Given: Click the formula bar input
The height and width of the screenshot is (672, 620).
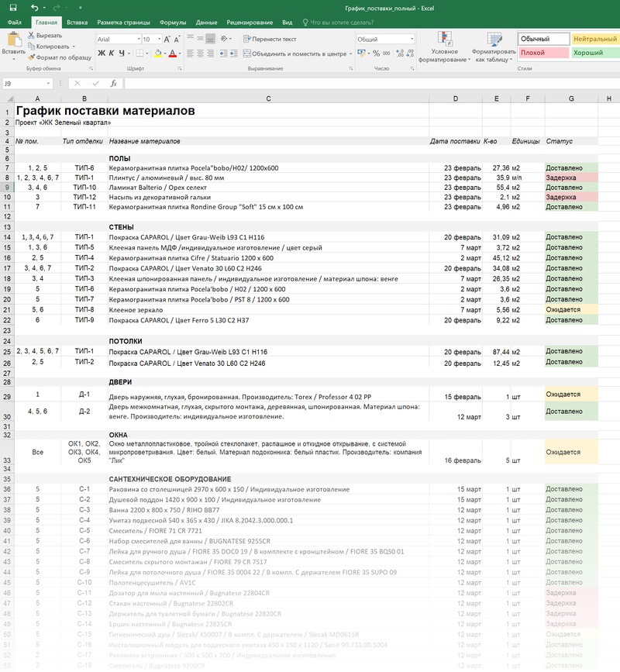Looking at the screenshot, I should pos(372,84).
